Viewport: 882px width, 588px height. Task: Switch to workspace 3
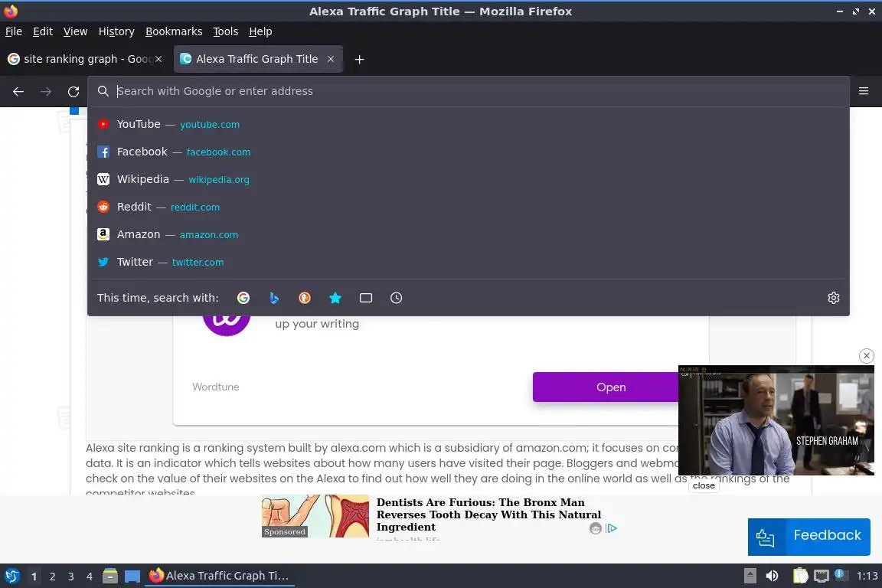[x=71, y=577]
